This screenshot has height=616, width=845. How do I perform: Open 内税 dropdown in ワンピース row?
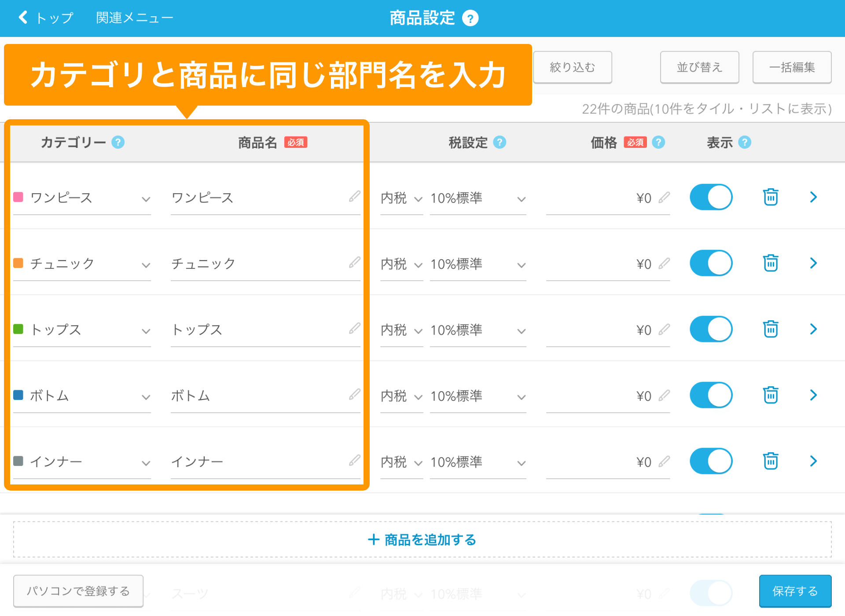[x=402, y=198]
